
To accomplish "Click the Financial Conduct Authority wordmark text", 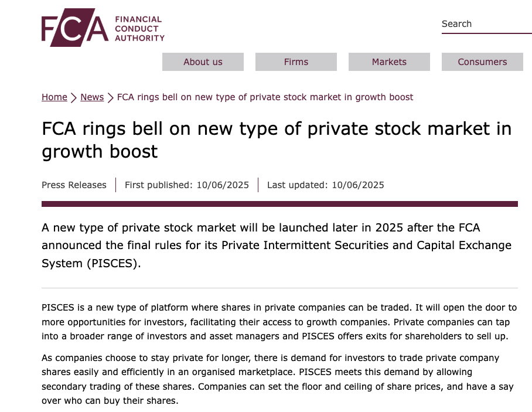I will (x=139, y=29).
